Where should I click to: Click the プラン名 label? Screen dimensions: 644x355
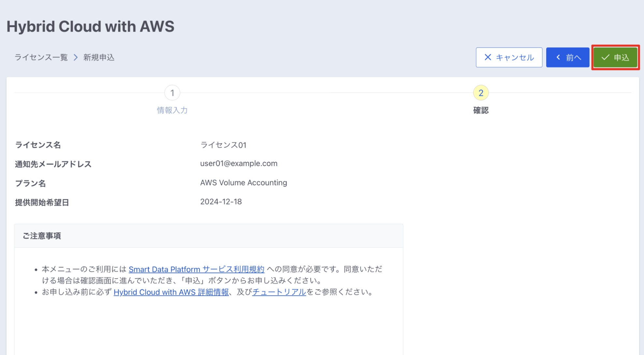tap(30, 183)
